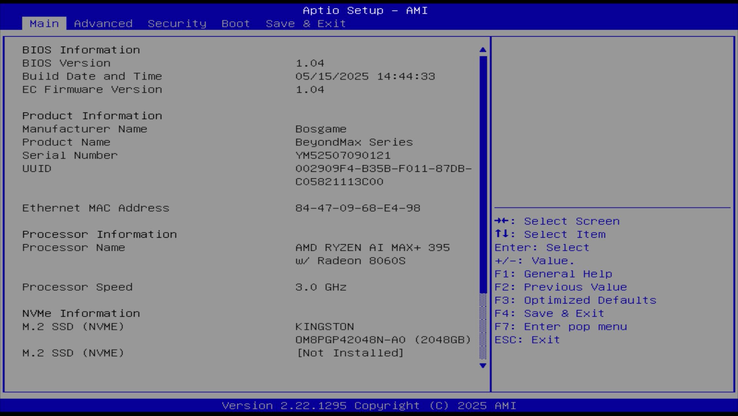Select the Processor Speed label
Screen dimensions: 738x416
[77, 287]
